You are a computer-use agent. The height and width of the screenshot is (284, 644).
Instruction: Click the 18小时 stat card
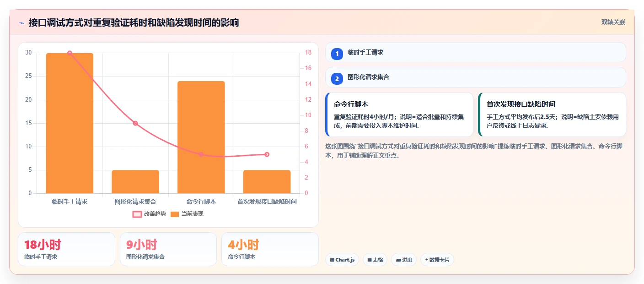coord(66,249)
